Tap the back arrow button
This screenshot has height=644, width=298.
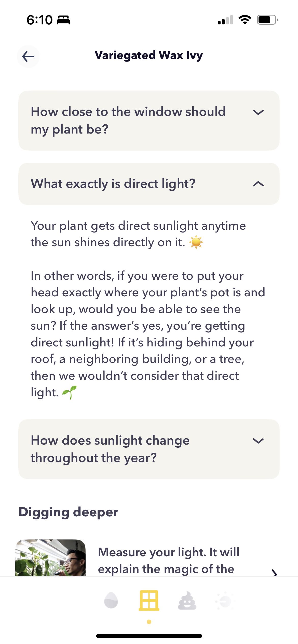28,56
